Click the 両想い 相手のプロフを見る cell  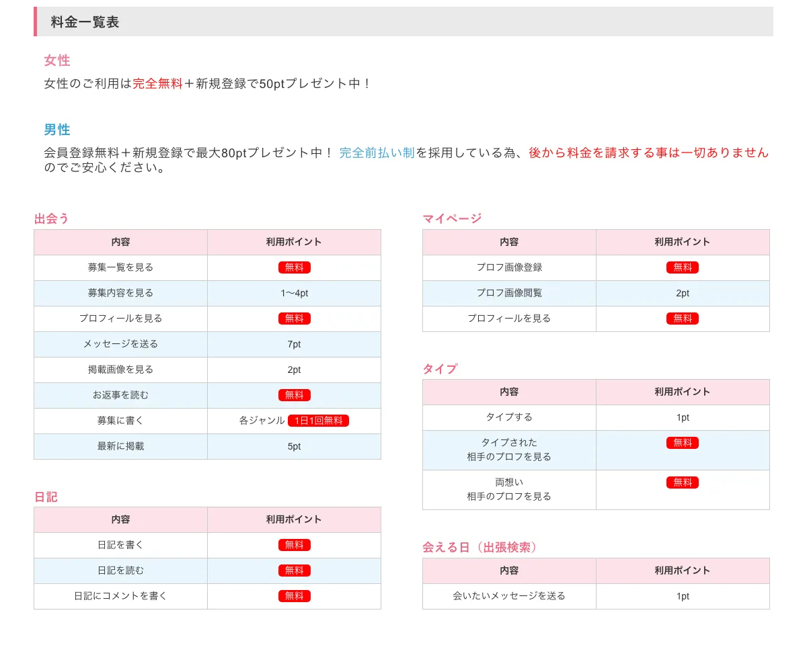509,490
